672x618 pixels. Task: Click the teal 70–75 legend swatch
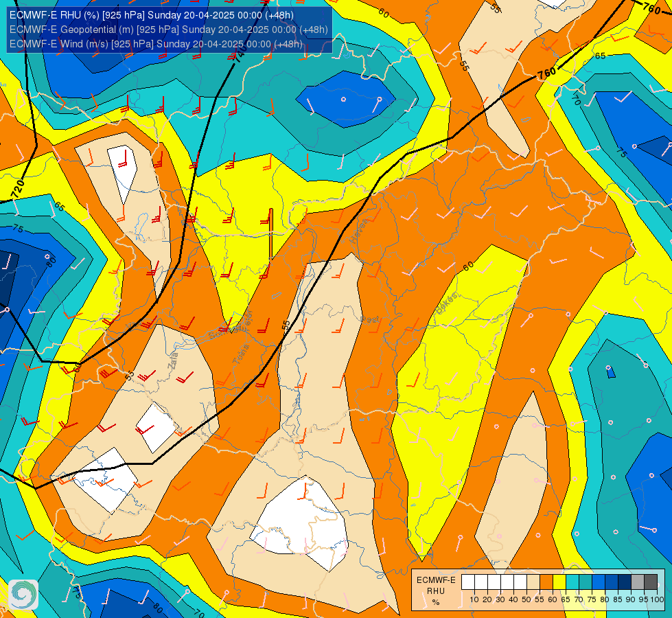(586, 582)
